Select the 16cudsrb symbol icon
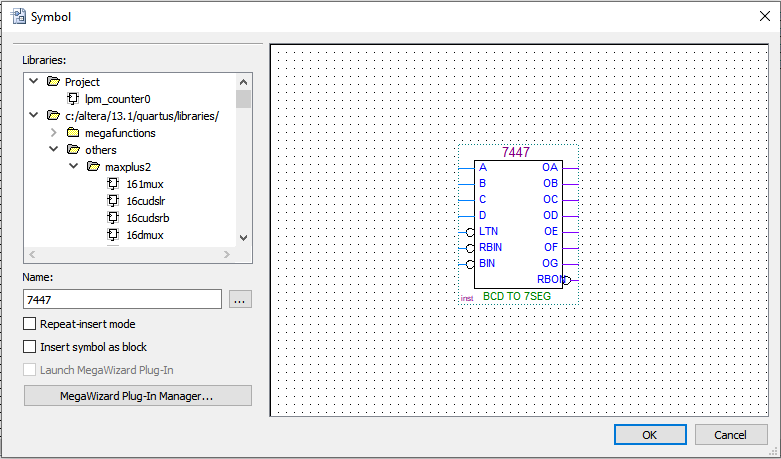The width and height of the screenshot is (781, 459). click(x=113, y=218)
